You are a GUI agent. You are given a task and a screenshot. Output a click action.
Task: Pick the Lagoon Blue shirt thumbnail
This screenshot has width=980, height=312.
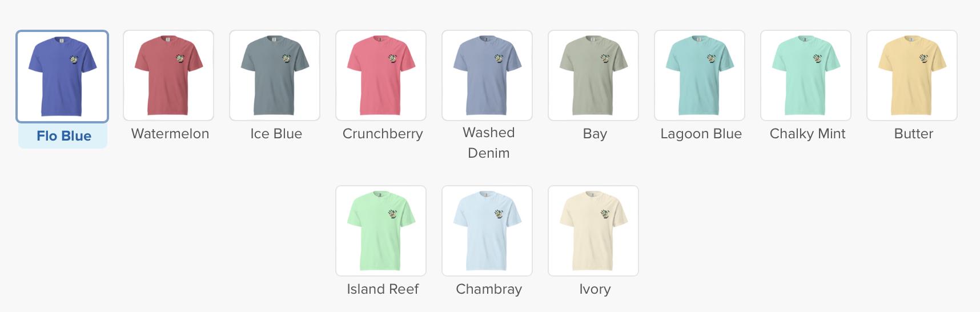[x=700, y=75]
